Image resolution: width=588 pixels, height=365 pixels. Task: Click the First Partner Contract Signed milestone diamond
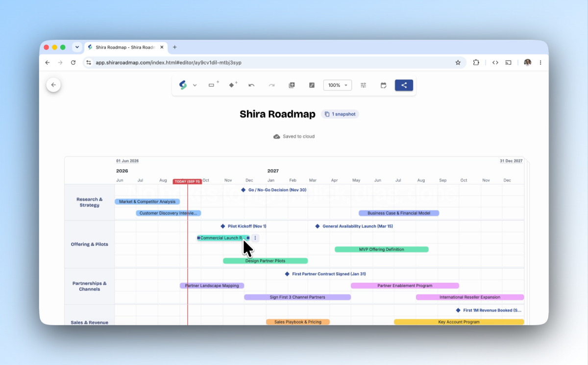click(x=287, y=274)
